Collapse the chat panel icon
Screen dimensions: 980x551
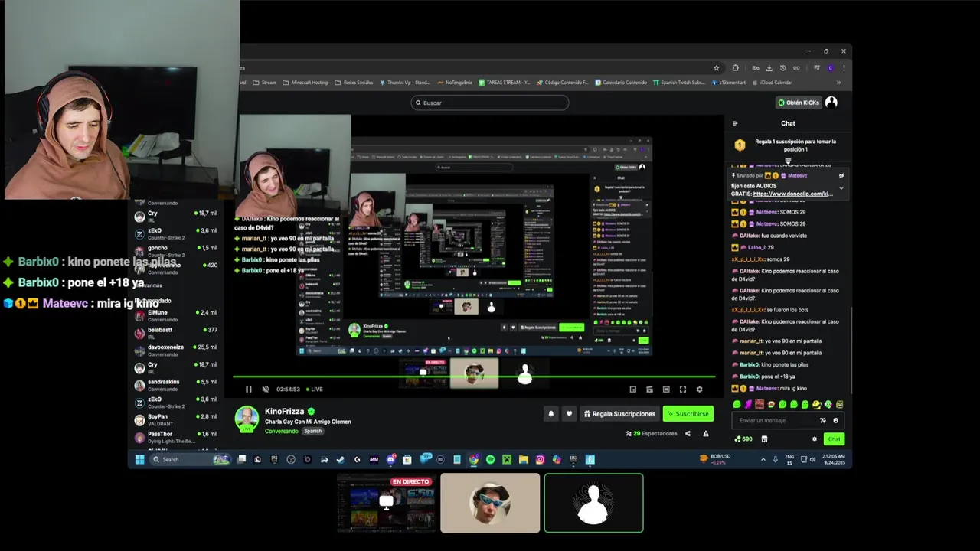tap(735, 123)
